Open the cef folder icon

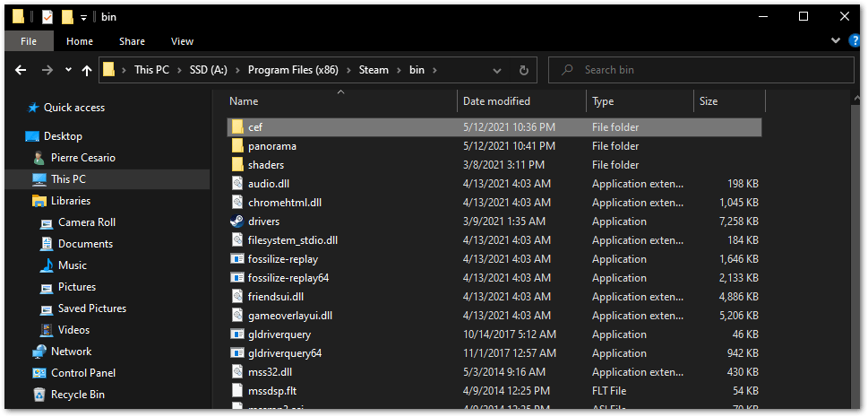coord(237,127)
